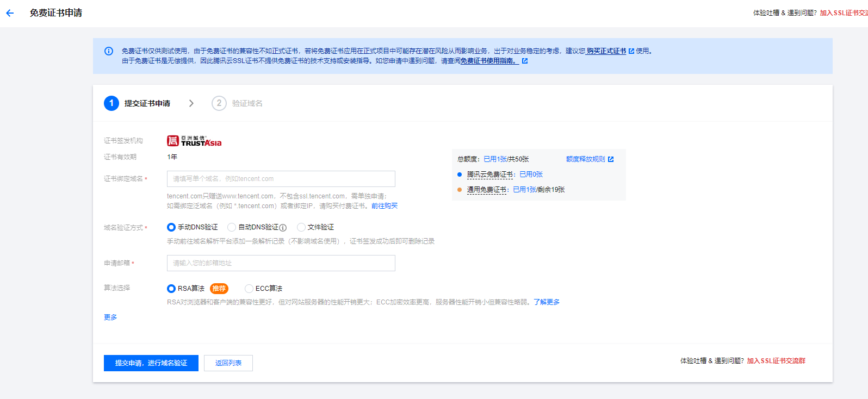The width and height of the screenshot is (868, 399).
Task: Click external link icon beside 免费证书使用指南
Action: (x=525, y=61)
